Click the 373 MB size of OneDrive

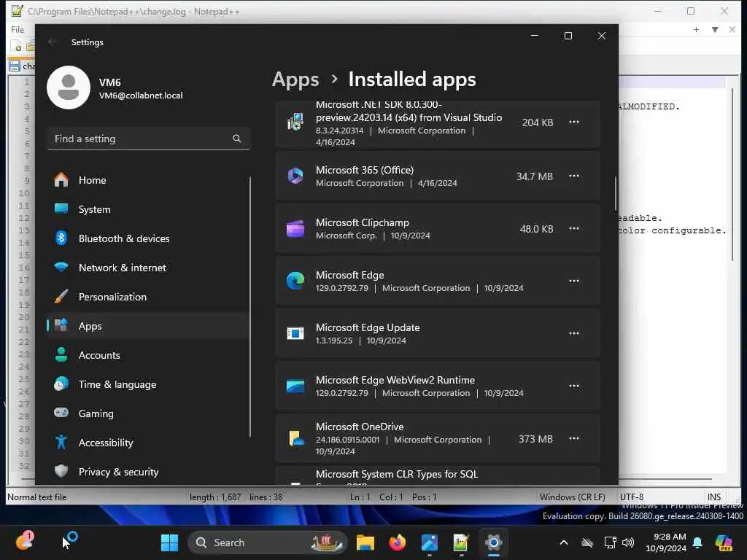coord(535,438)
